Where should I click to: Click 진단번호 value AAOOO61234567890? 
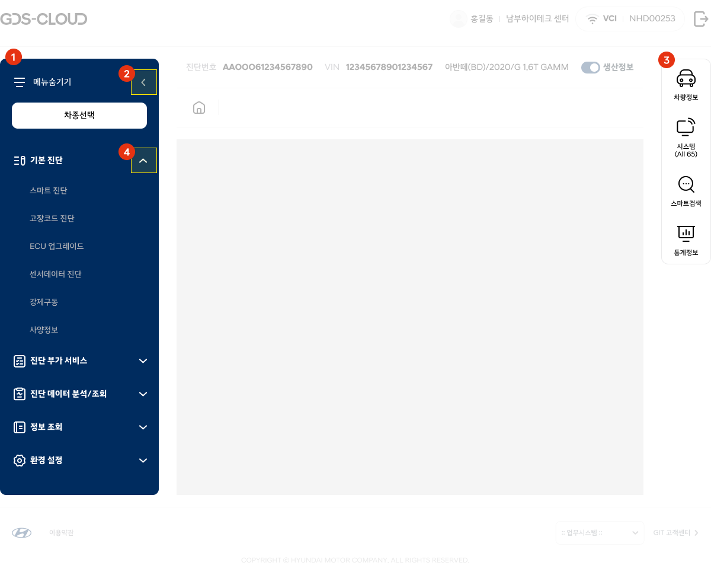click(x=268, y=68)
